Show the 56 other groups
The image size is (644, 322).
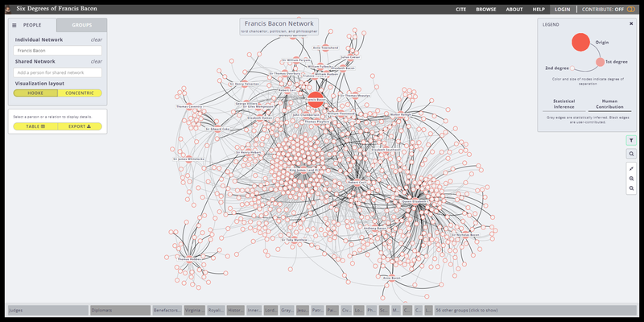(467, 309)
